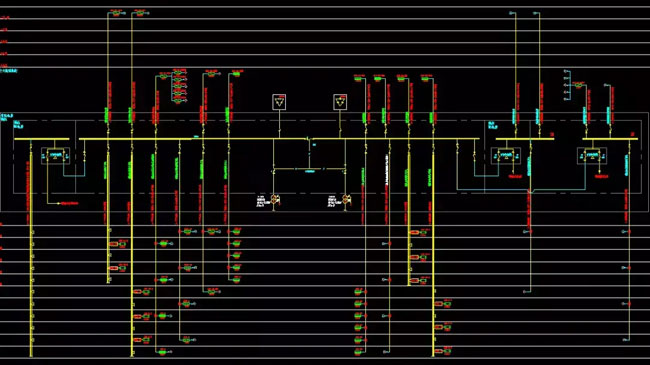This screenshot has height=365, width=650.
Task: Select the middle-right changeover switch box
Action: [x=506, y=156]
